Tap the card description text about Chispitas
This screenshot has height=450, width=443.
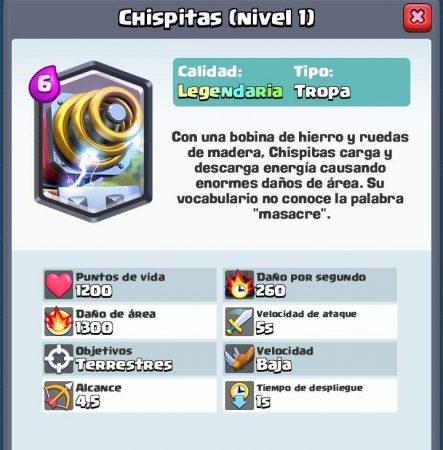coord(290,175)
